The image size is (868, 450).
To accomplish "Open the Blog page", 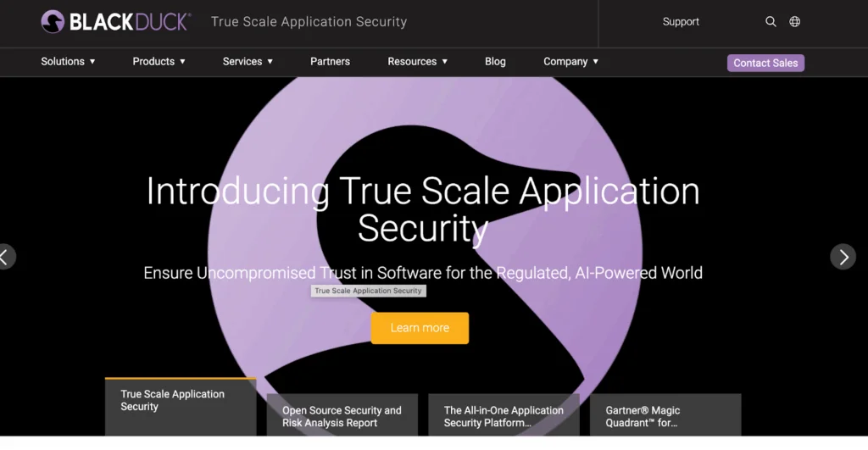I will pyautogui.click(x=495, y=61).
